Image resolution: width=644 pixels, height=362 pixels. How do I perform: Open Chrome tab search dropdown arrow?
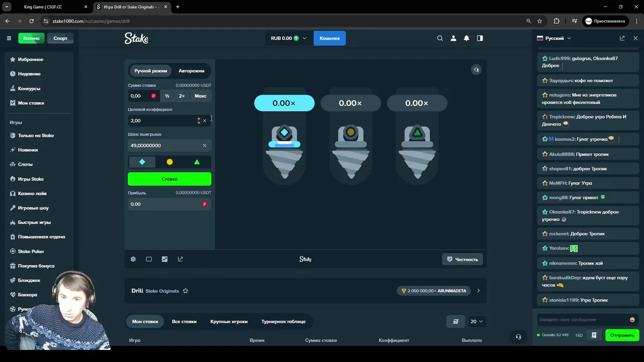coord(7,7)
